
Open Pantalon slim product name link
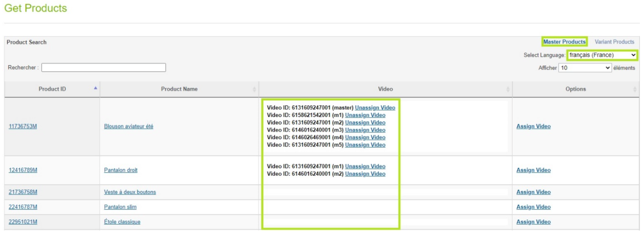tap(120, 207)
